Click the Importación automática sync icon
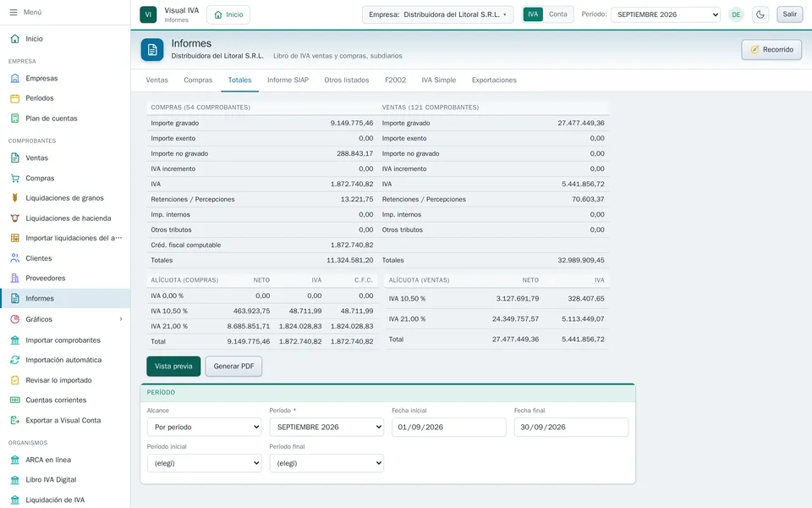812x508 pixels. click(15, 360)
